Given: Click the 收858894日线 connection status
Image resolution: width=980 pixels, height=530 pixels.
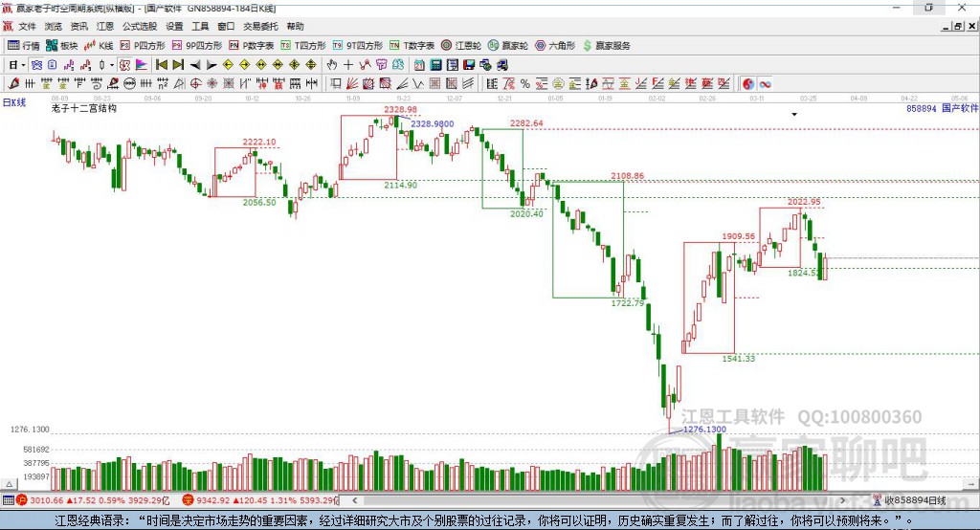Looking at the screenshot, I should 909,500.
